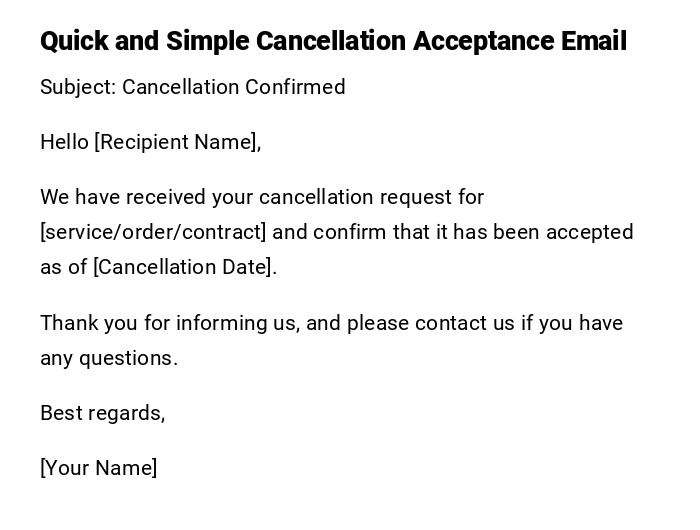The image size is (700, 530).
Task: Click the '[Your Name]' signature placeholder
Action: click(x=99, y=468)
